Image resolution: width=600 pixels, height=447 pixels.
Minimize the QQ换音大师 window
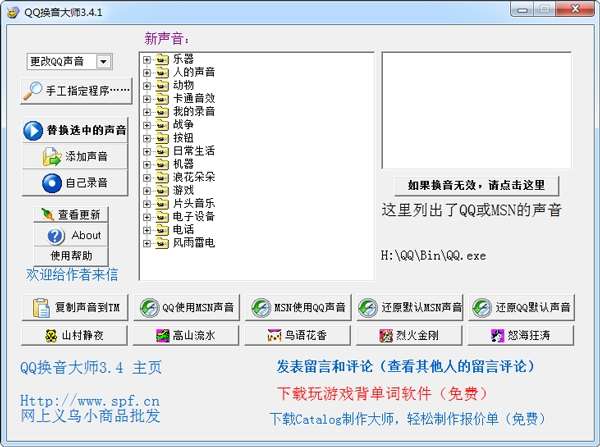coord(522,10)
